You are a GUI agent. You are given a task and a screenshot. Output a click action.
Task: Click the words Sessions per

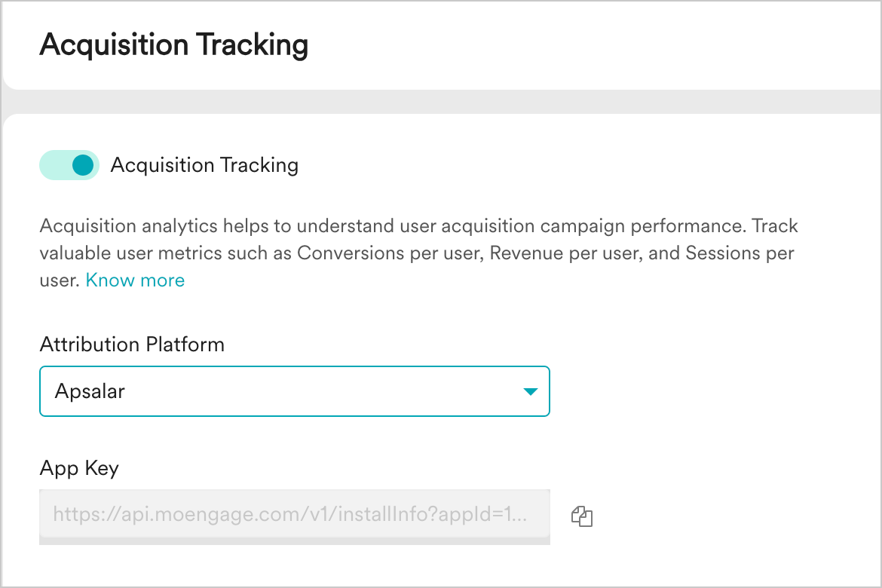(x=740, y=253)
